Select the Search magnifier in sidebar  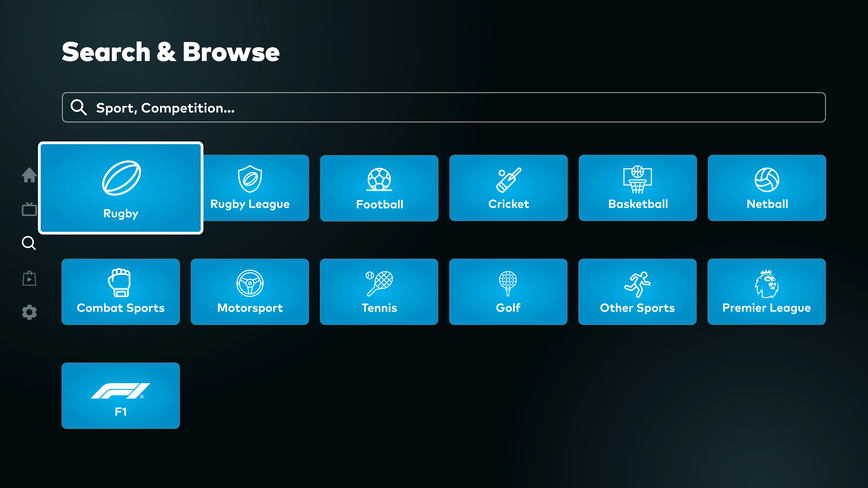(x=29, y=243)
